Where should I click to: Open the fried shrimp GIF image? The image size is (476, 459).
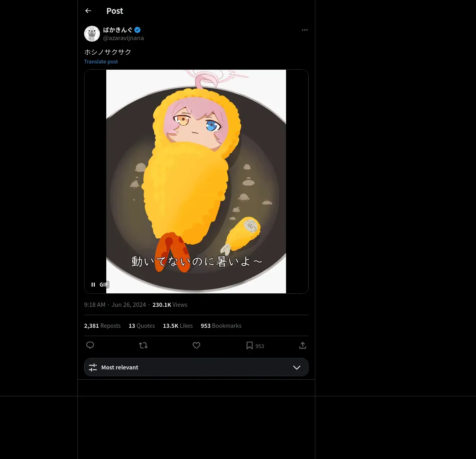click(196, 181)
